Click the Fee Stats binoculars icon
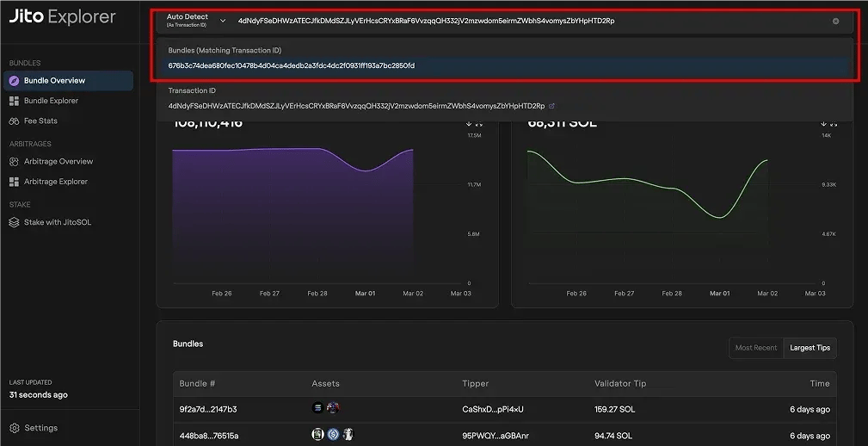 15,121
